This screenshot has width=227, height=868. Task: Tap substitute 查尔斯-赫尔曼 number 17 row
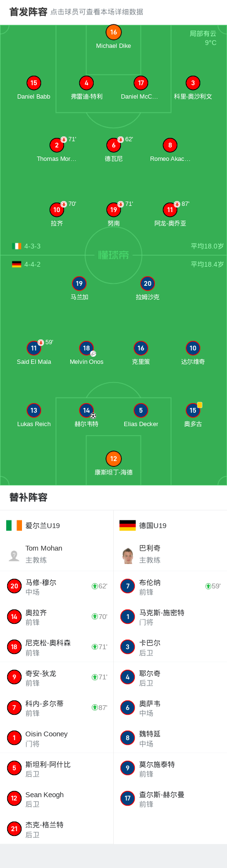170,798
